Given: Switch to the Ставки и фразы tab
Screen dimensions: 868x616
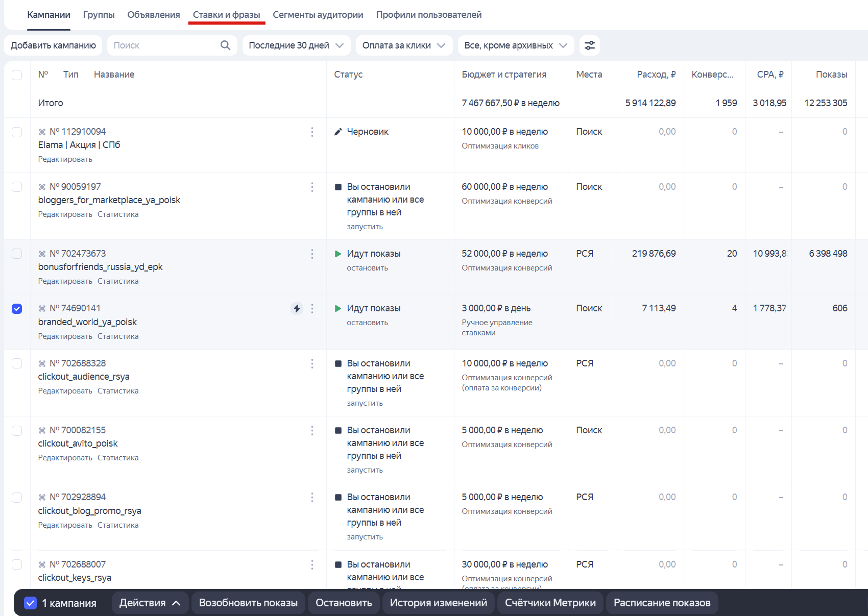Looking at the screenshot, I should 226,15.
